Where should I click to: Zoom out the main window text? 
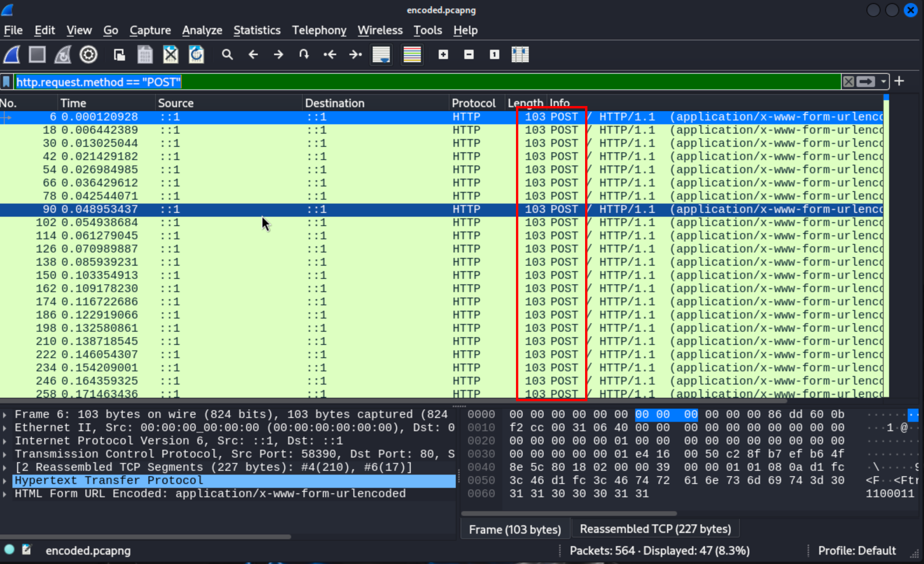(x=469, y=54)
